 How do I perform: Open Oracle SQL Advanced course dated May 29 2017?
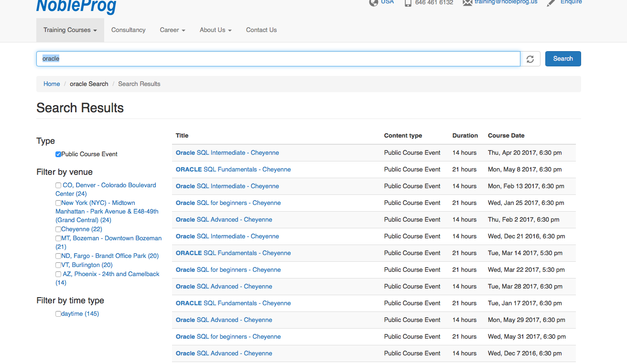[x=224, y=320]
